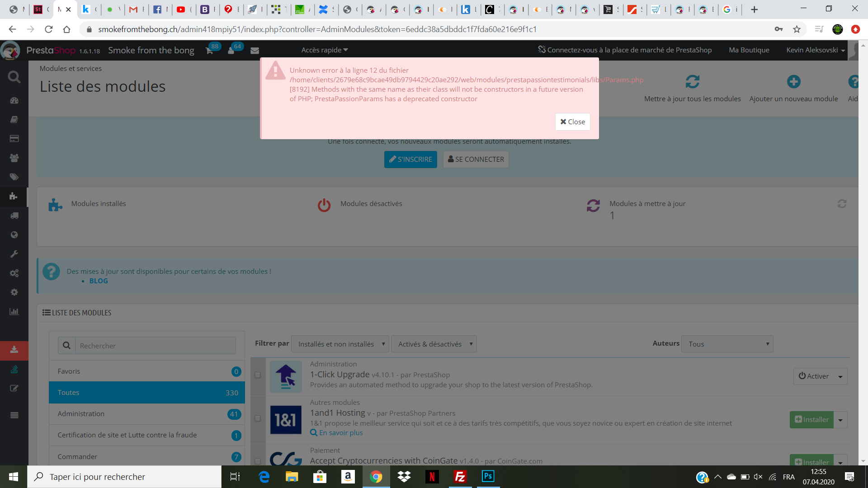The image size is (868, 488).
Task: Click Activer for 1-Click Upgrade
Action: [814, 376]
